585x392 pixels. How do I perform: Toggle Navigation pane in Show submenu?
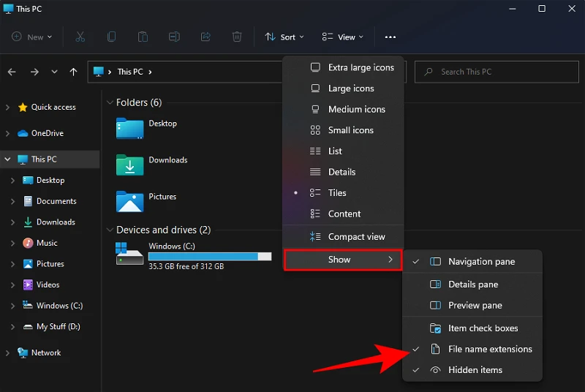[x=472, y=262]
